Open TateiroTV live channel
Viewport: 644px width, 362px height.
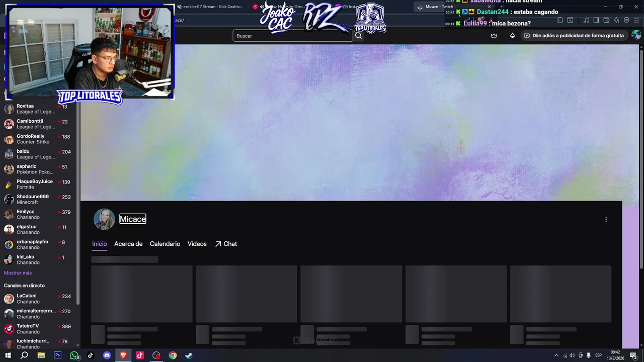(38, 329)
